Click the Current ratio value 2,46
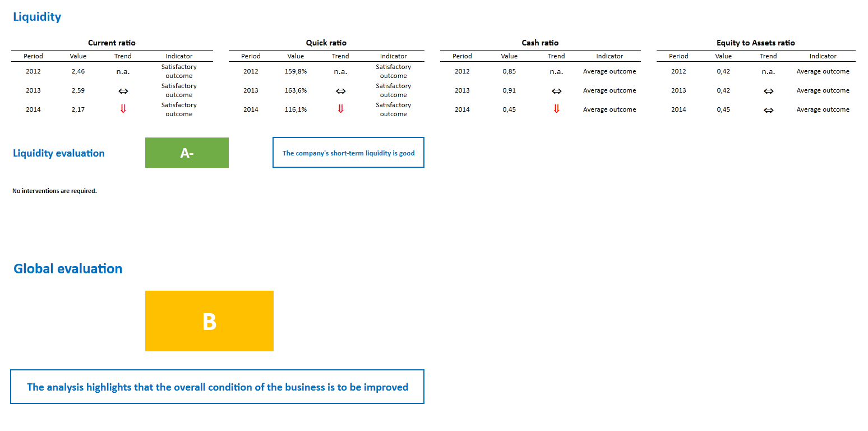Screen dimensions: 868x431 (78, 71)
